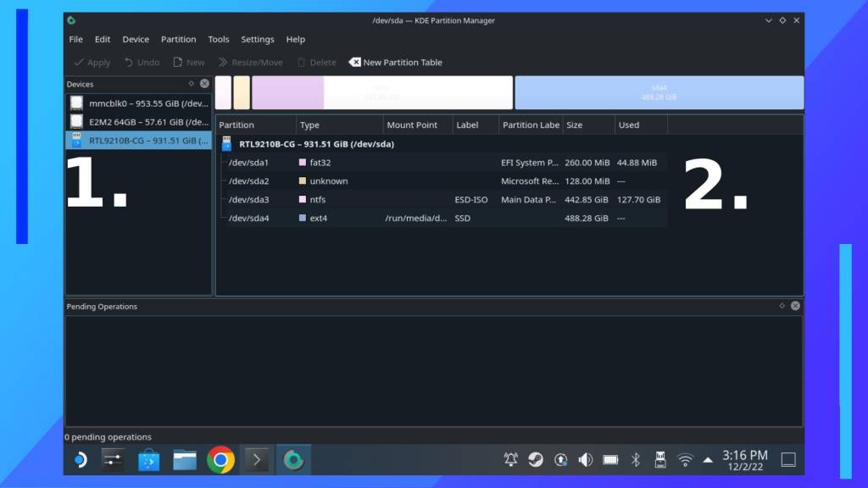Open the File menu

click(x=75, y=39)
